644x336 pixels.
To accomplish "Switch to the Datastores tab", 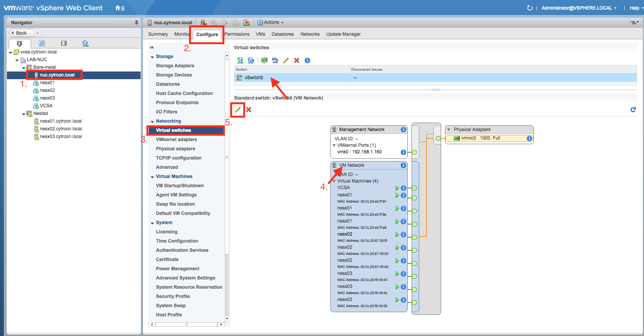I will coord(283,34).
